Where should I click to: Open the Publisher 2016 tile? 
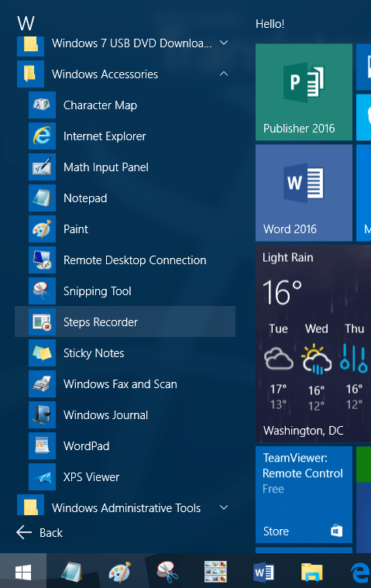pos(304,92)
